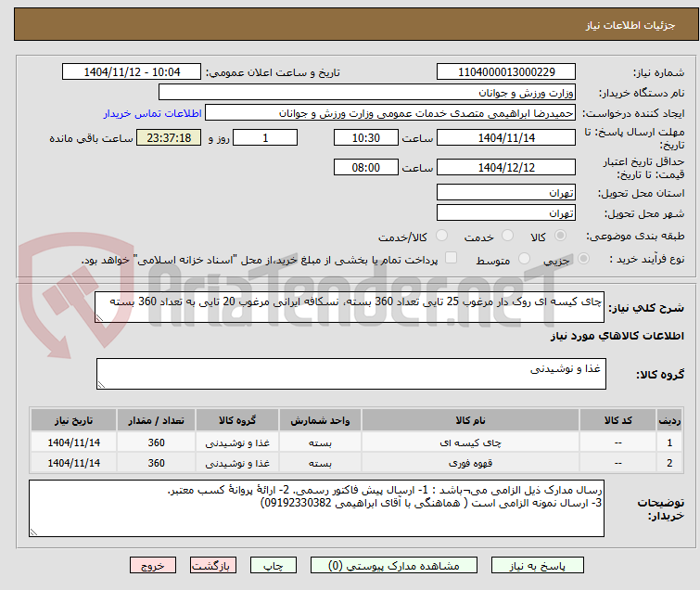The height and width of the screenshot is (590, 700).
Task: Click the 'چای کیسه ای' item name cell
Action: click(x=471, y=442)
